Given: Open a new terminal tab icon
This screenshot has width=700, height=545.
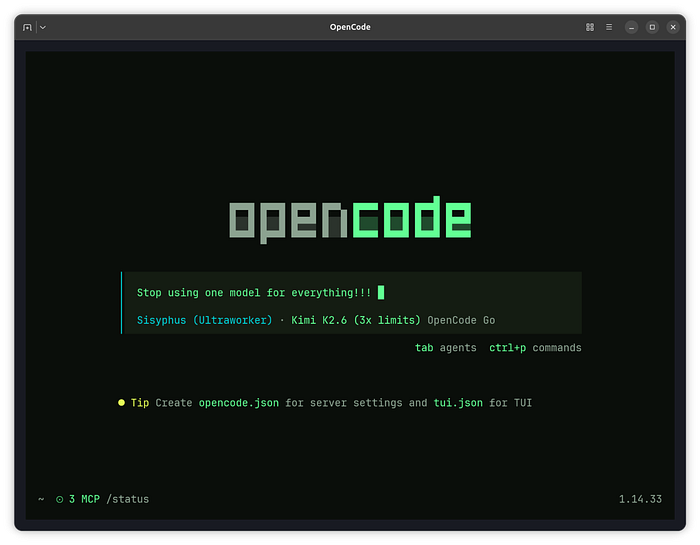Looking at the screenshot, I should 27,27.
